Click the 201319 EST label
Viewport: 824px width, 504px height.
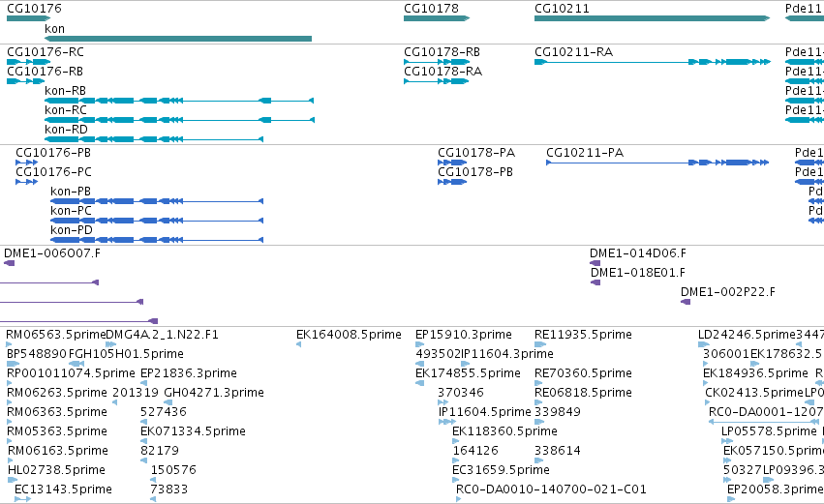tap(136, 393)
